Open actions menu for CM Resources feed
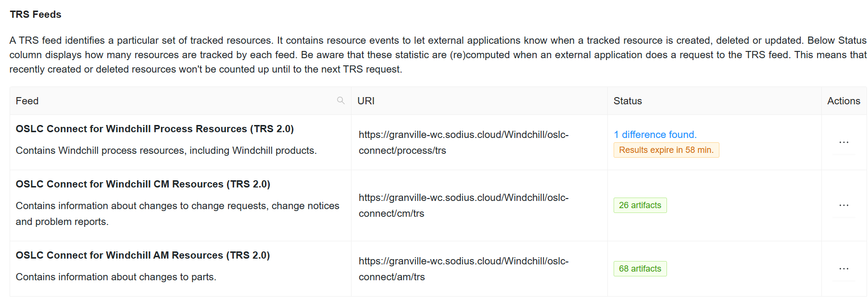Screen dimensions: 868x299 (843, 205)
